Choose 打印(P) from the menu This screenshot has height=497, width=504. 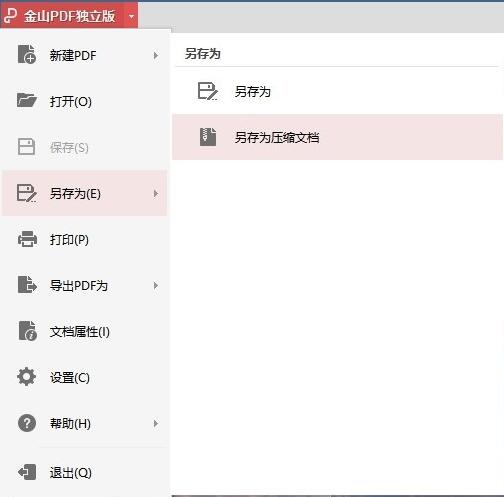85,239
